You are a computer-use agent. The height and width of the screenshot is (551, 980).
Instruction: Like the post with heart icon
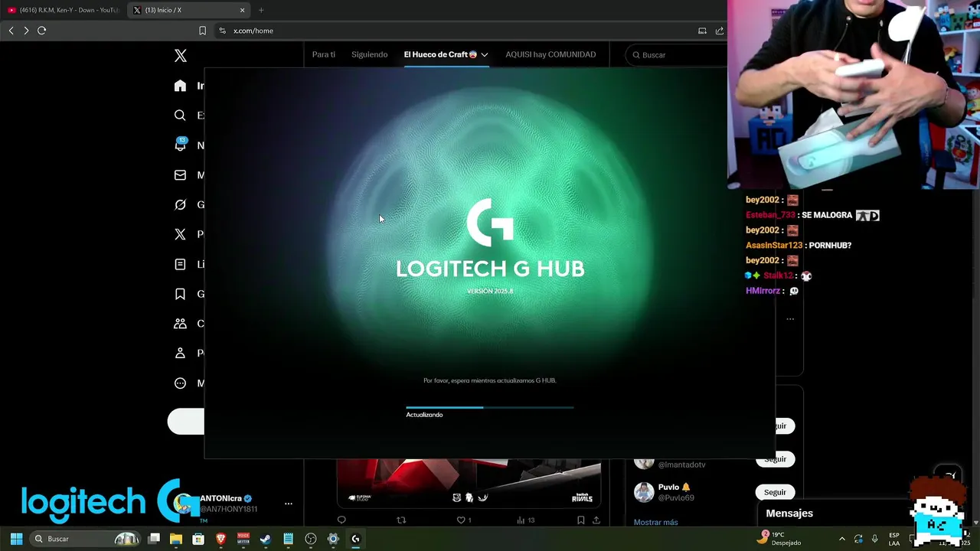click(x=461, y=520)
